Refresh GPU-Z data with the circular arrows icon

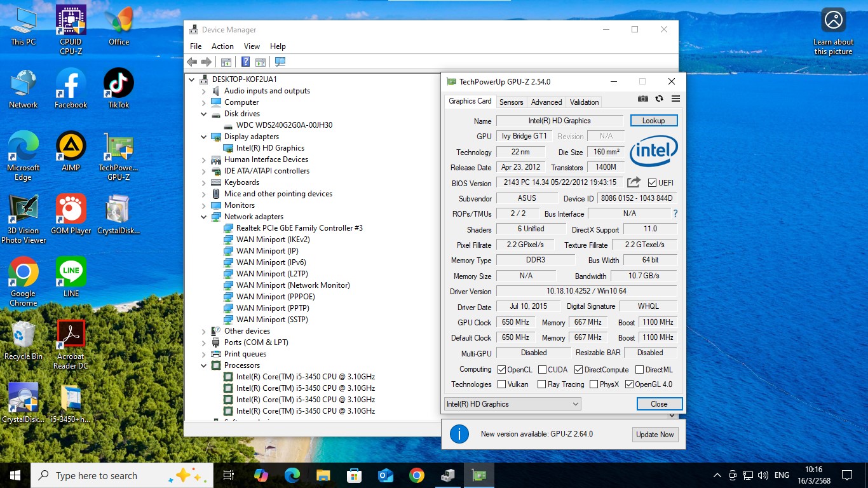[659, 98]
